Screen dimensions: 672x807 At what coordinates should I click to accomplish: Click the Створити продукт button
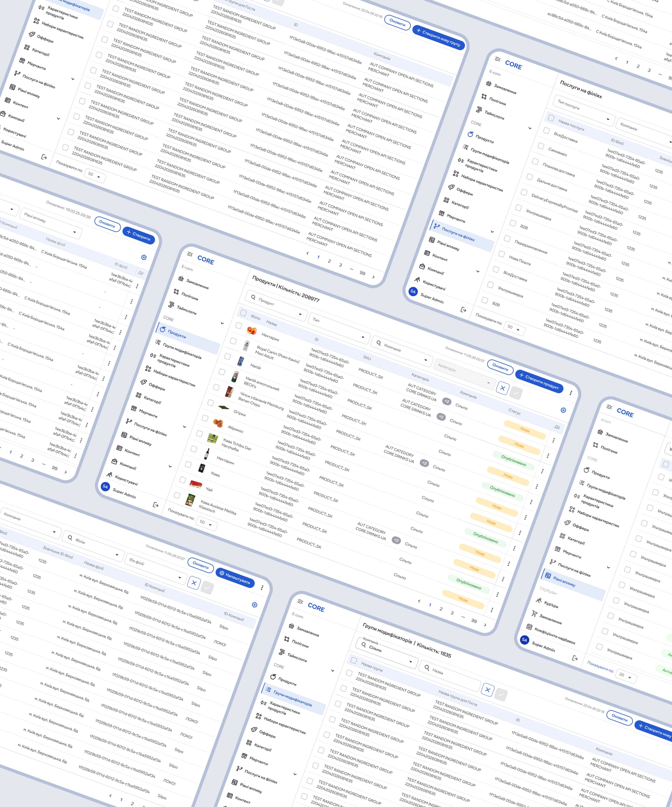539,381
